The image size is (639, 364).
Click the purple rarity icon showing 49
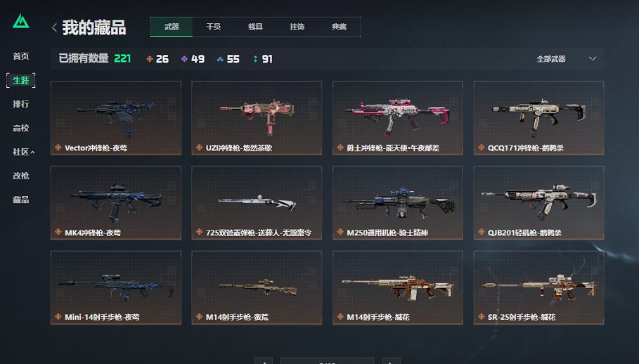184,59
